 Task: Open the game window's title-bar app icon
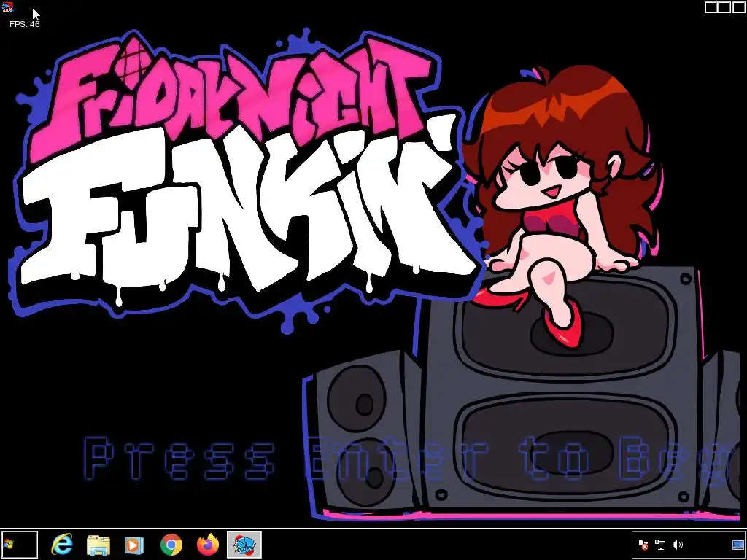pyautogui.click(x=7, y=7)
